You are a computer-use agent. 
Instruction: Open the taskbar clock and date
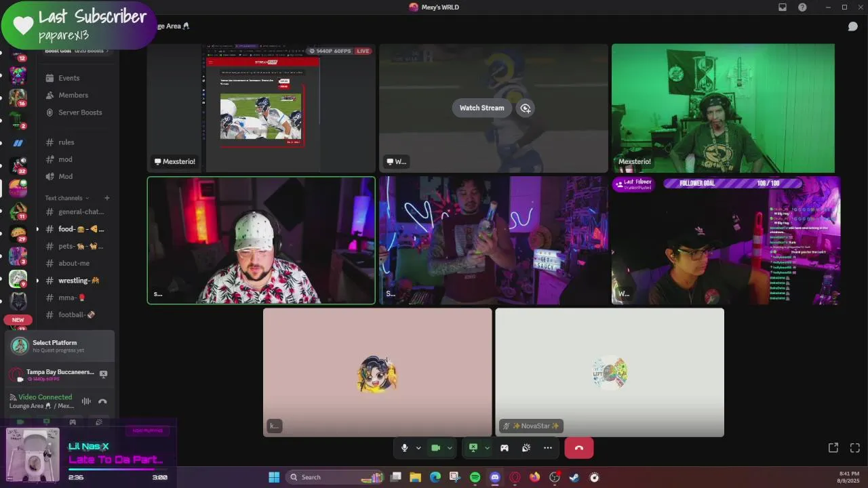point(849,477)
